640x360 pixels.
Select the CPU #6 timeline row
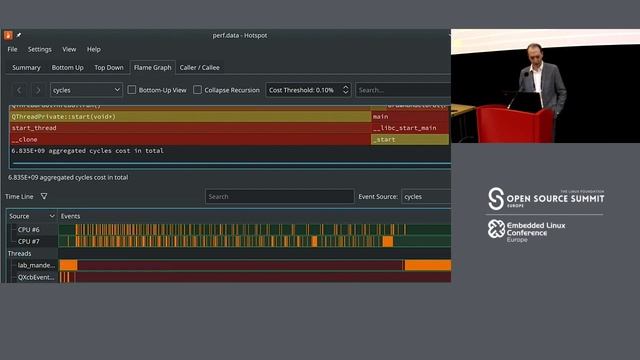[x=29, y=229]
